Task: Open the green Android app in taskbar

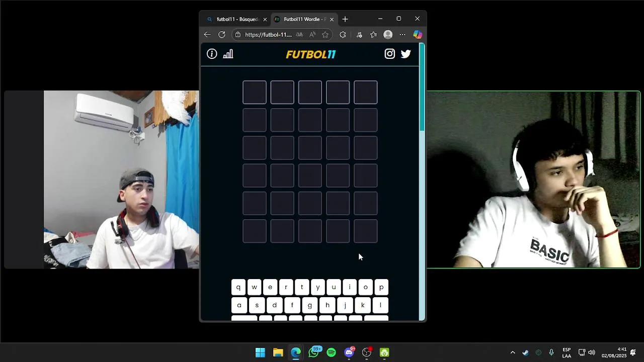Action: pos(384,352)
